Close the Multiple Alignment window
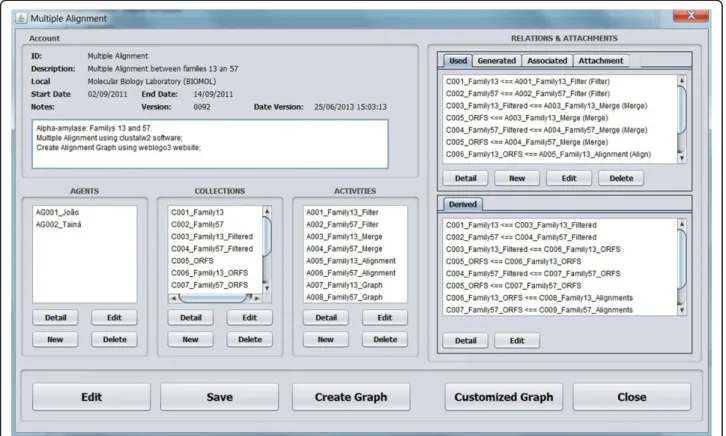Image resolution: width=726 pixels, height=436 pixels. (x=690, y=15)
